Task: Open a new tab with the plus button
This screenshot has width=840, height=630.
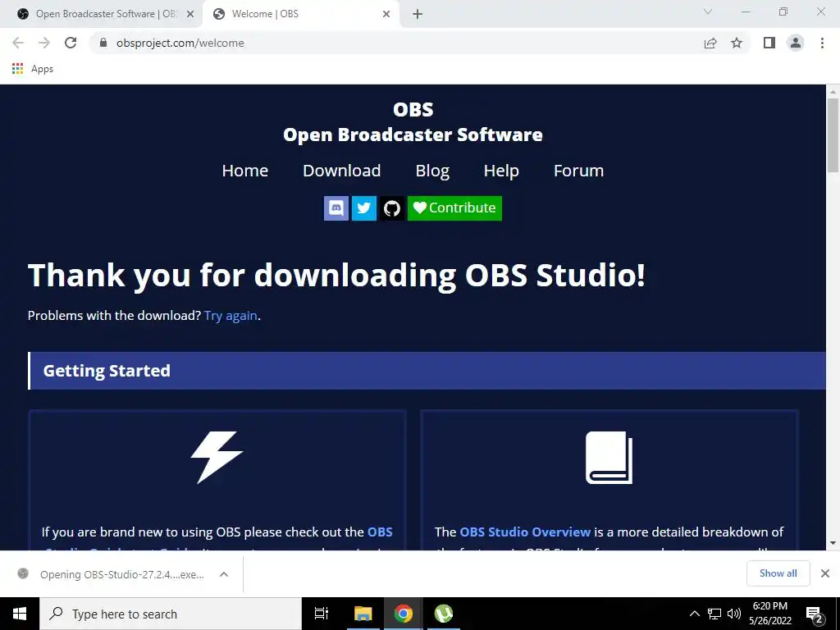Action: click(418, 14)
